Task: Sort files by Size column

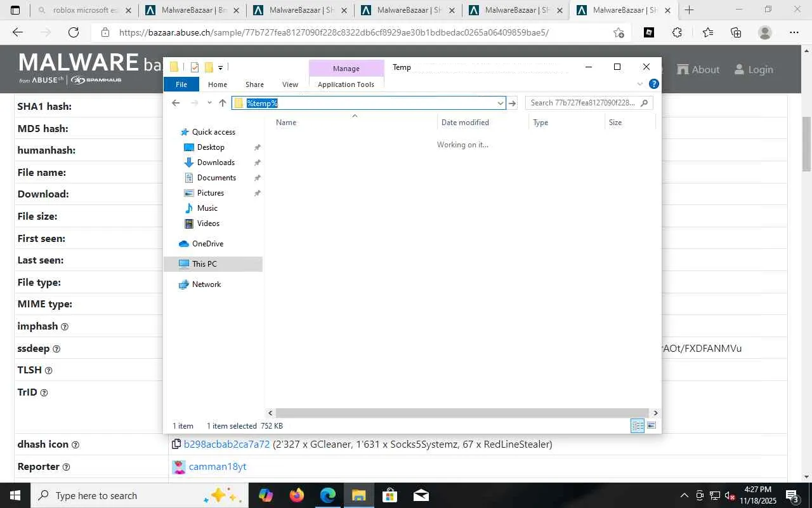Action: [x=630, y=123]
